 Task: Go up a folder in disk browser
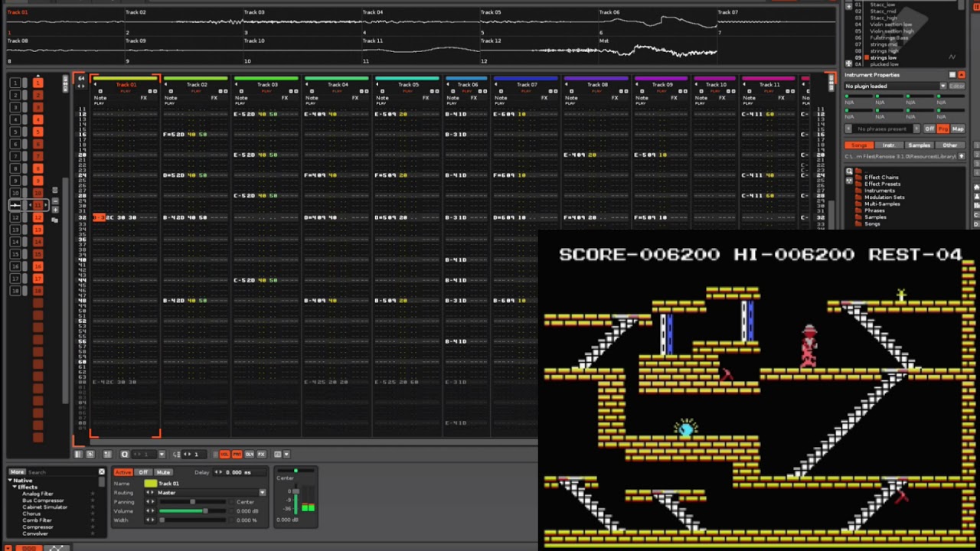[x=962, y=156]
